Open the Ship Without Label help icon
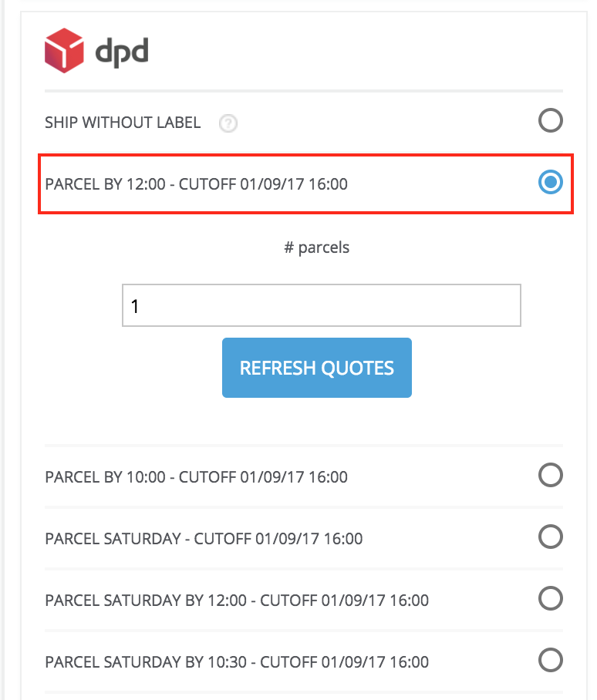Viewport: 597px width, 700px height. pos(228,123)
